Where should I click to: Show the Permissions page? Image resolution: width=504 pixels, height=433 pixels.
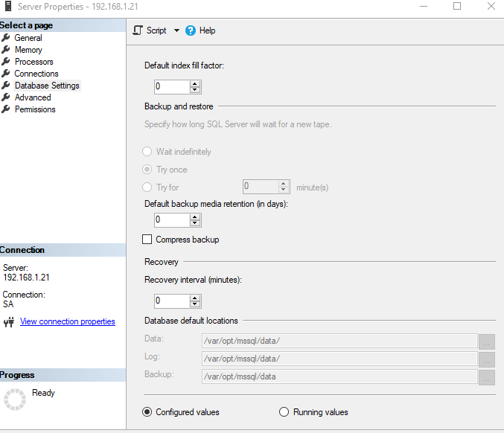click(35, 109)
